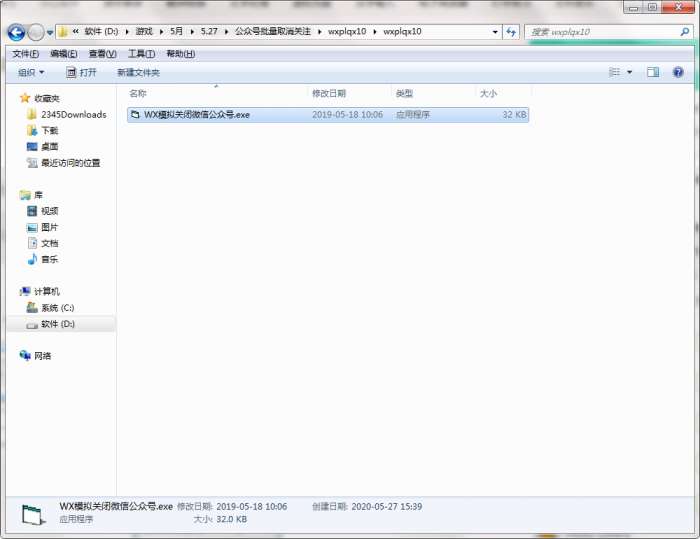Image resolution: width=700 pixels, height=539 pixels.
Task: Click the favorites star icon
Action: (25, 98)
